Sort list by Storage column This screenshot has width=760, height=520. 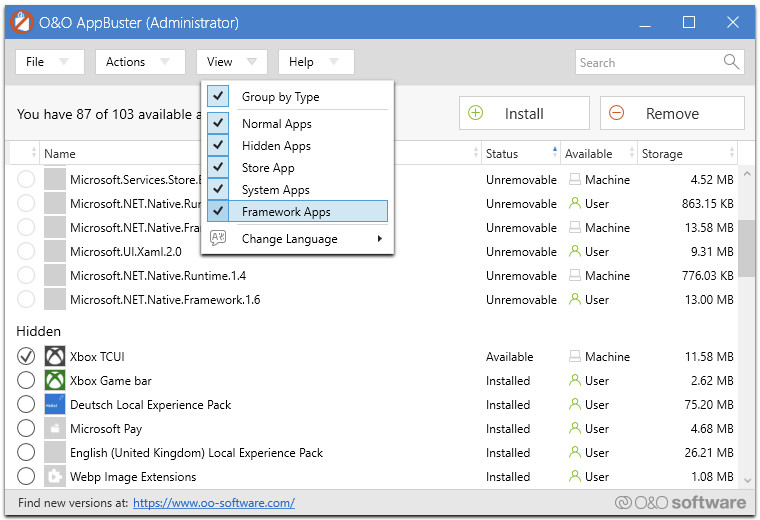(x=687, y=154)
